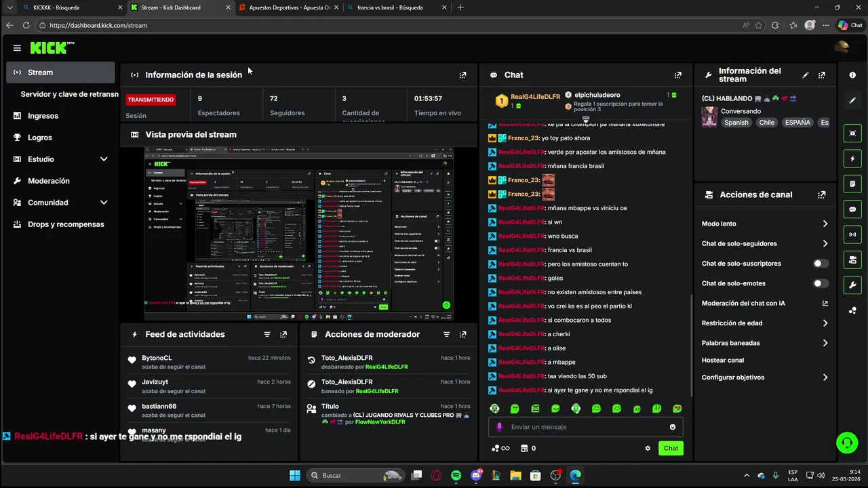Select Stream in the left sidebar
The image size is (868, 488).
[61, 73]
